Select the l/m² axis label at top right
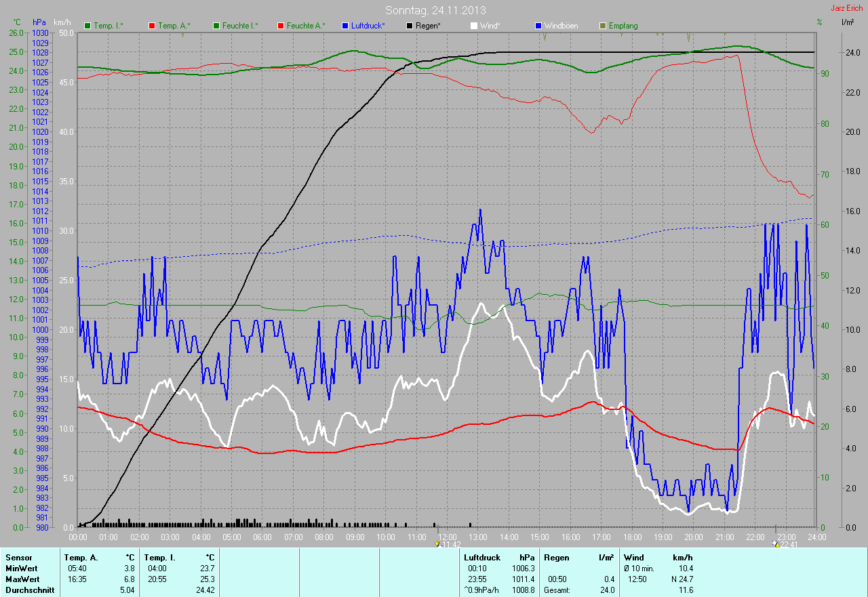The image size is (868, 597). 847,22
